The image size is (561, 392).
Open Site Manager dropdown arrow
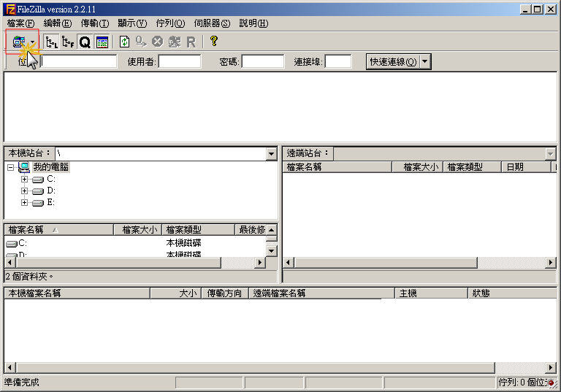point(33,42)
